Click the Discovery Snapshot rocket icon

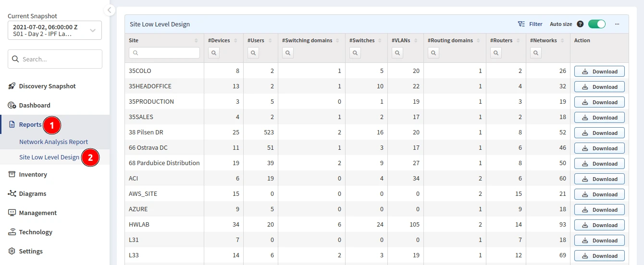click(x=12, y=86)
